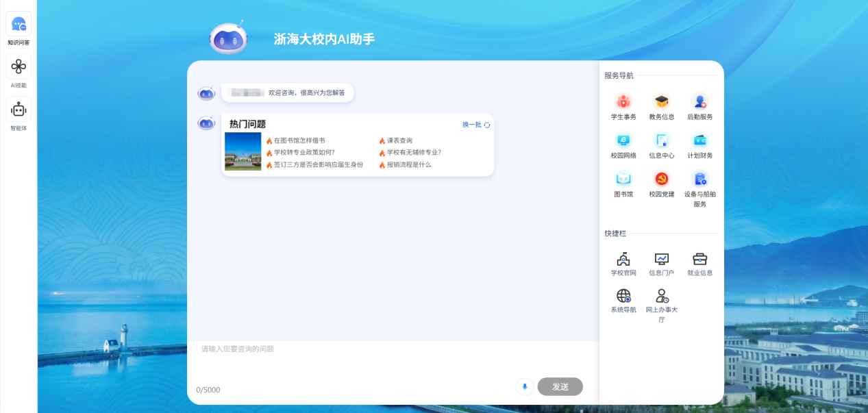Click the bot avatar beside the 热门问题 card
868x413 pixels.
click(x=207, y=123)
